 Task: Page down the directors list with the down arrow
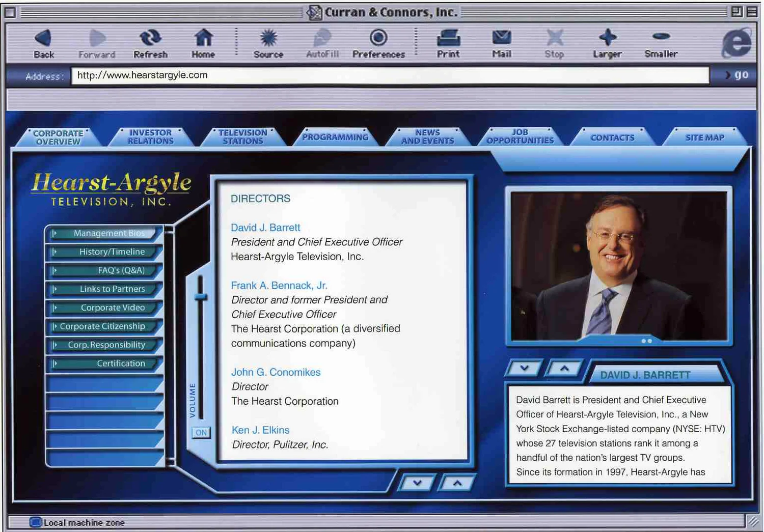(418, 483)
